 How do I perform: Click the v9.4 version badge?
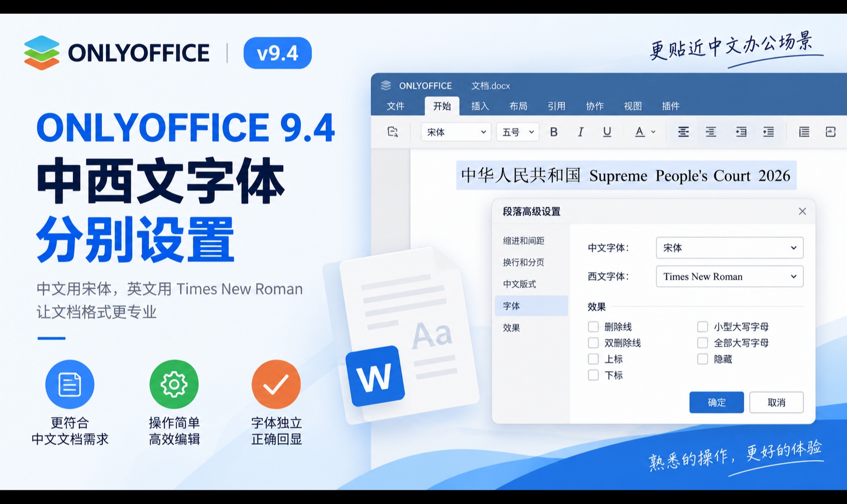click(278, 53)
